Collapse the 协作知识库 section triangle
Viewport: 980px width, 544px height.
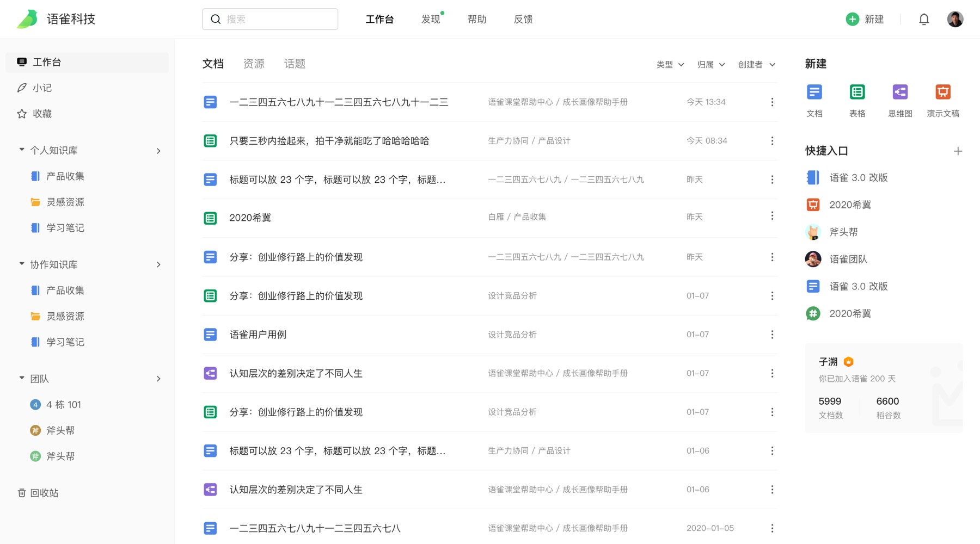pyautogui.click(x=22, y=264)
